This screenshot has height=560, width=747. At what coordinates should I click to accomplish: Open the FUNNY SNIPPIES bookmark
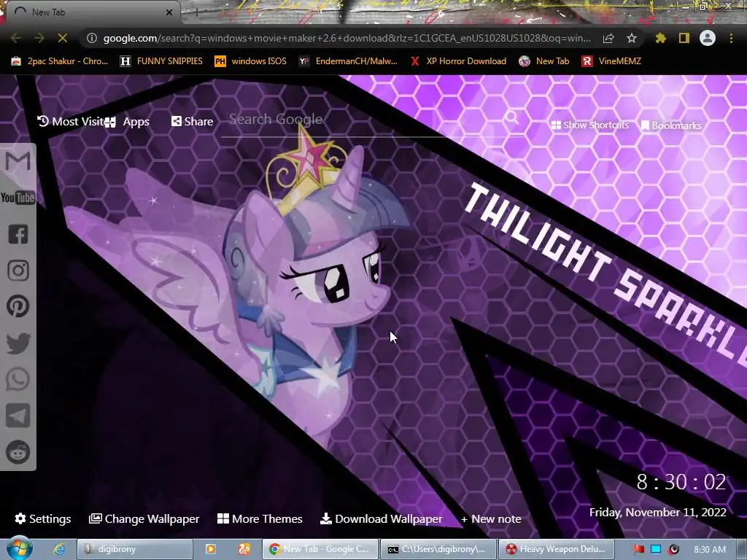(161, 61)
